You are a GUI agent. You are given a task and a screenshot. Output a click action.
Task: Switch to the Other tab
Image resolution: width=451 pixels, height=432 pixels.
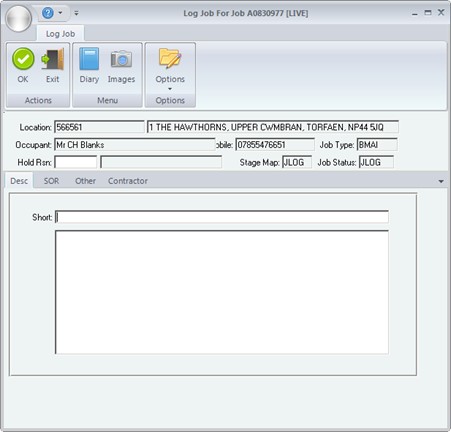[85, 181]
